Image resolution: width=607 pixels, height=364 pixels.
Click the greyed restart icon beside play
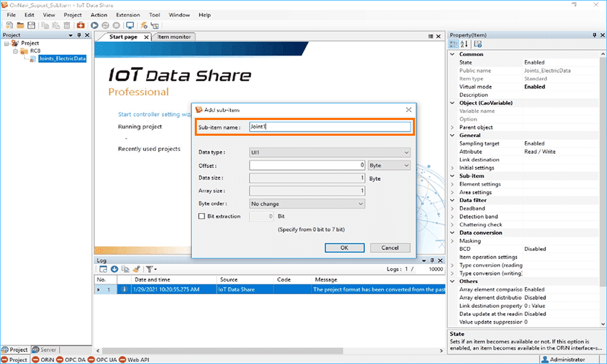pos(106,25)
